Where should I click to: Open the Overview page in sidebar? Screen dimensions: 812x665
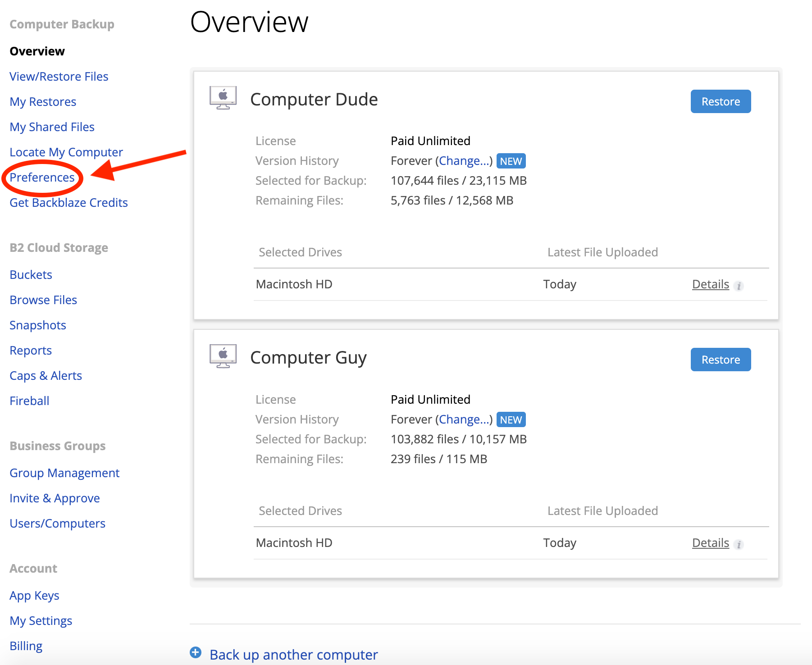[x=37, y=51]
